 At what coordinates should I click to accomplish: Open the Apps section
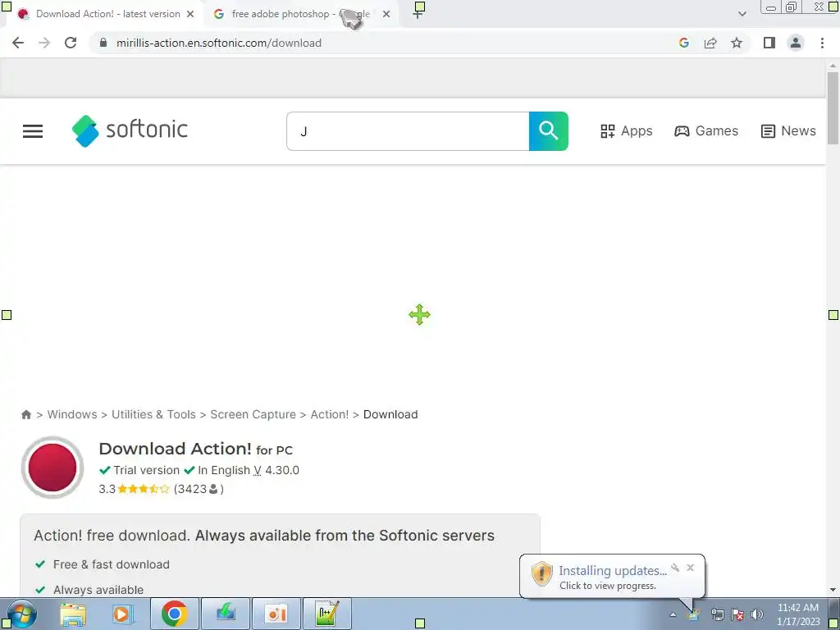pyautogui.click(x=626, y=131)
